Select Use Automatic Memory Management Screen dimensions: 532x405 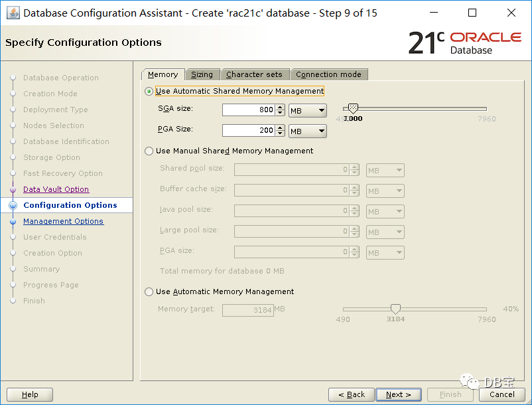[149, 292]
